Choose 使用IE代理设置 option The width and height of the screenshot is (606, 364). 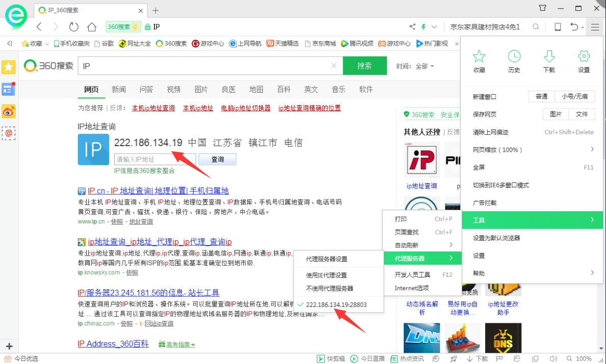click(x=327, y=275)
